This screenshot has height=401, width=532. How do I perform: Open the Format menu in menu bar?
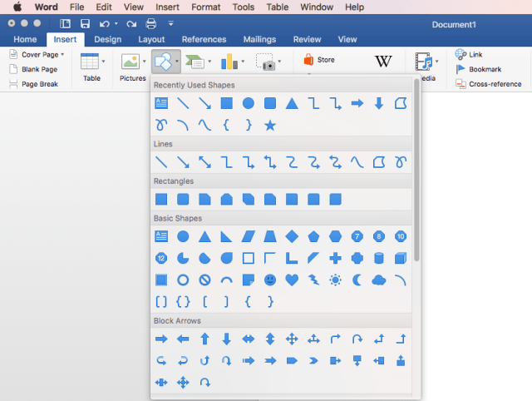click(205, 7)
